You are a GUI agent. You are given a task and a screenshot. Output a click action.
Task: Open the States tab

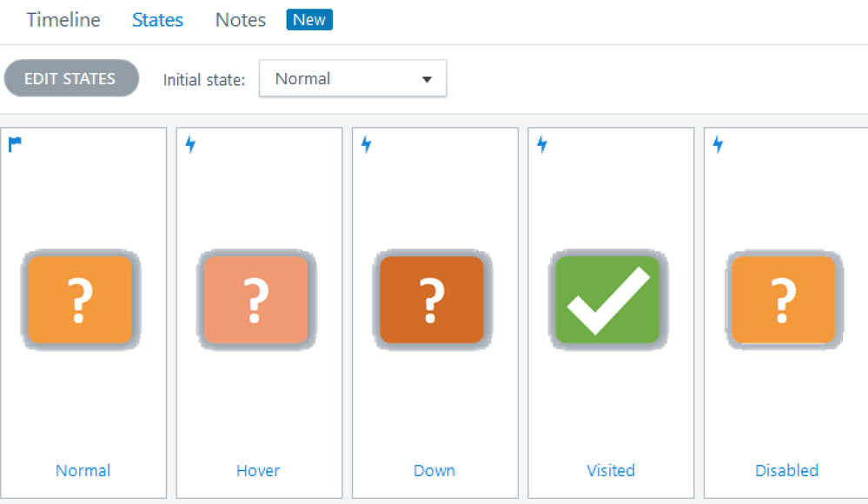coord(157,20)
